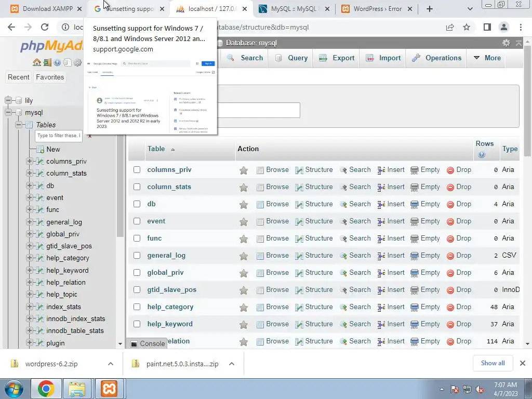Open Structure for the event table
The image size is (532, 399).
(314, 221)
